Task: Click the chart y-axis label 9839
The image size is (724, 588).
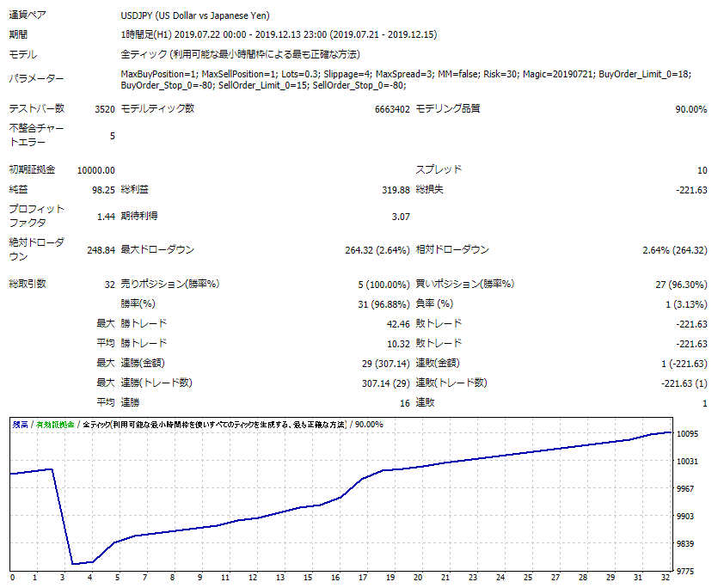Action: [685, 544]
